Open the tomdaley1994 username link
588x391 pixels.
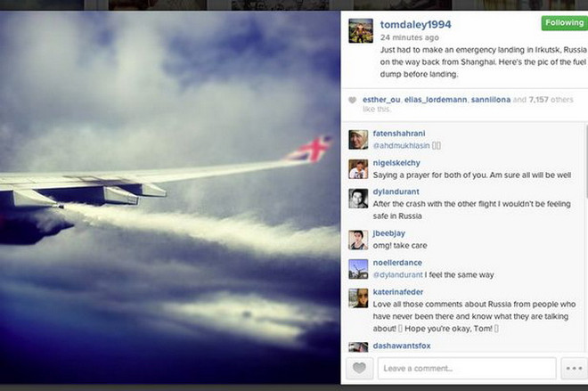(415, 25)
